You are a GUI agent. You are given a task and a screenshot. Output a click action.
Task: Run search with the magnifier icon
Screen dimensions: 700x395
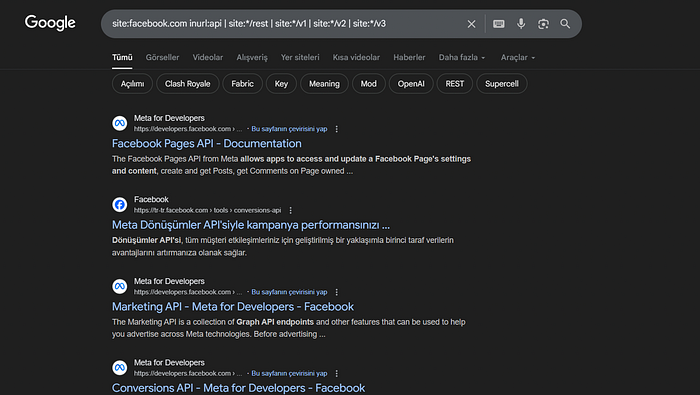tap(565, 24)
